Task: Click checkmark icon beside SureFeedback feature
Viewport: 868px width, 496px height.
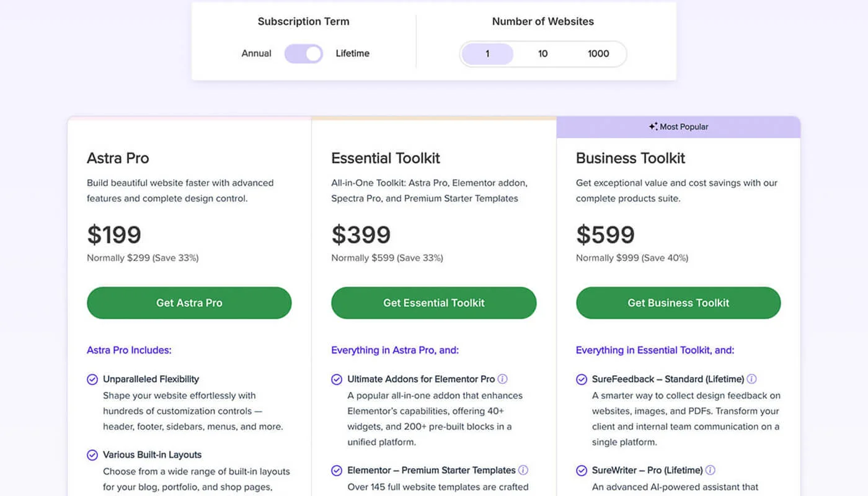Action: 582,379
